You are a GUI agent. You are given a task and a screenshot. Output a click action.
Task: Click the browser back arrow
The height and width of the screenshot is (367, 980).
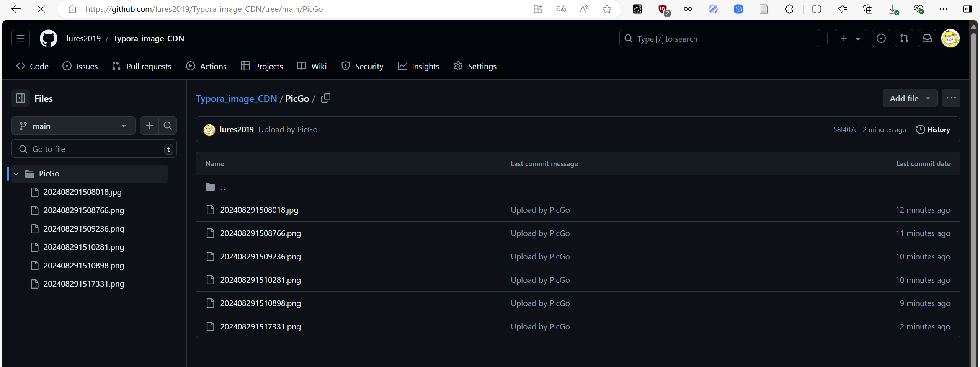click(x=16, y=9)
